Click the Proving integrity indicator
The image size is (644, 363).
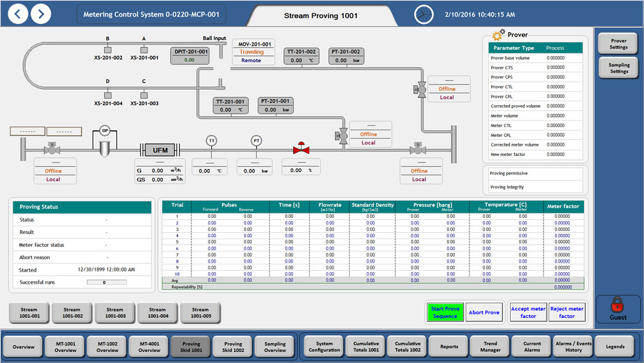point(535,187)
